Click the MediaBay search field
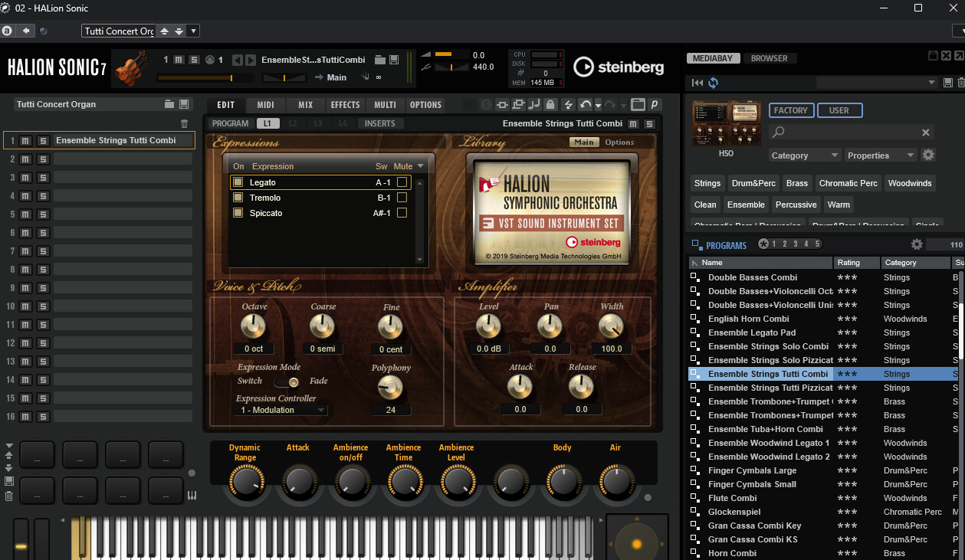This screenshot has width=965, height=560. coord(851,133)
